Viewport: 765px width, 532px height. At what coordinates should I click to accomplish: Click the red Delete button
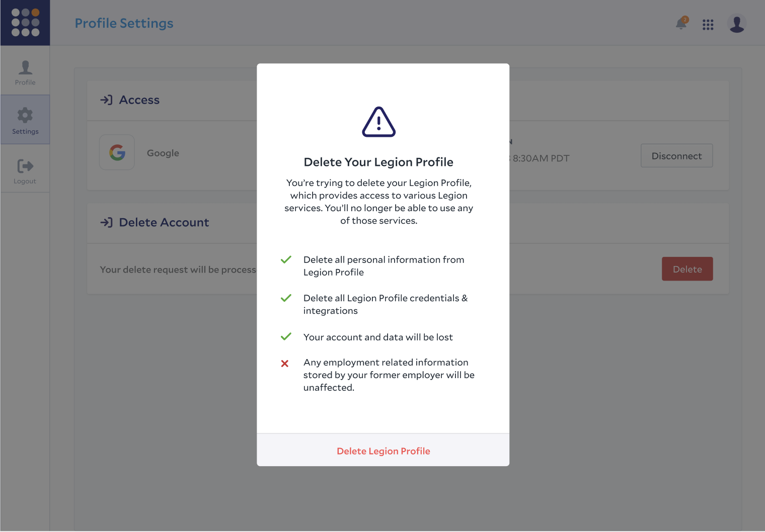click(687, 269)
